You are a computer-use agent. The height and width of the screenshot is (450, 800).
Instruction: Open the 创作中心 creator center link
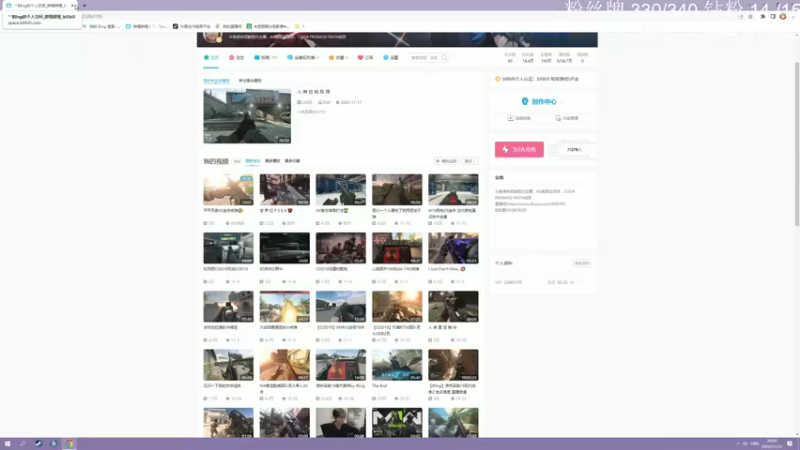point(544,102)
